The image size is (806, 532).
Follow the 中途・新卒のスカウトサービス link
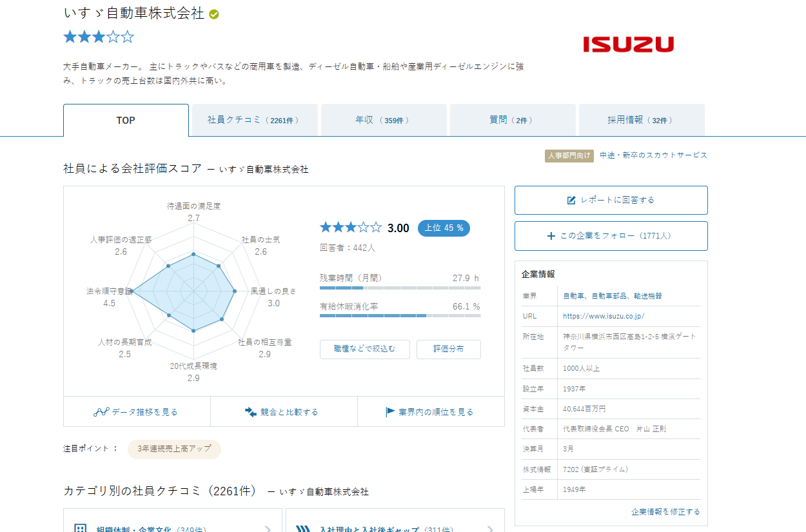[x=653, y=155]
